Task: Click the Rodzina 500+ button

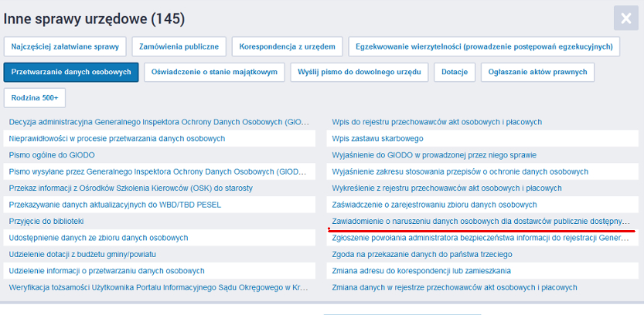Action: [35, 98]
